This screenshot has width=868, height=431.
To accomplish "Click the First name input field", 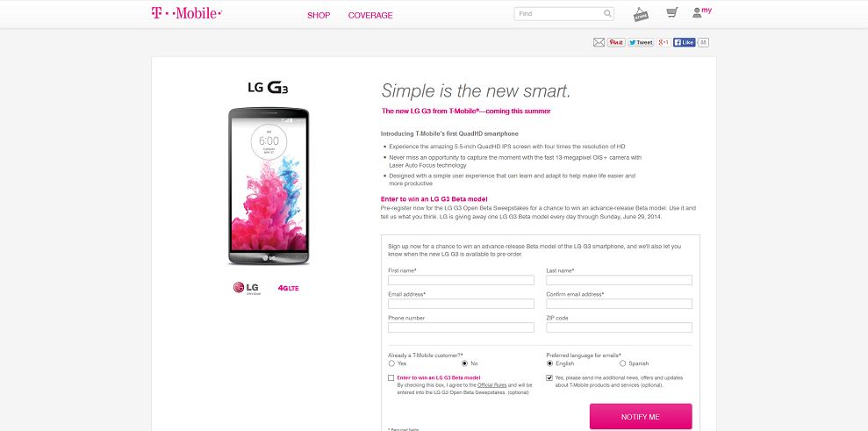I will 461,280.
